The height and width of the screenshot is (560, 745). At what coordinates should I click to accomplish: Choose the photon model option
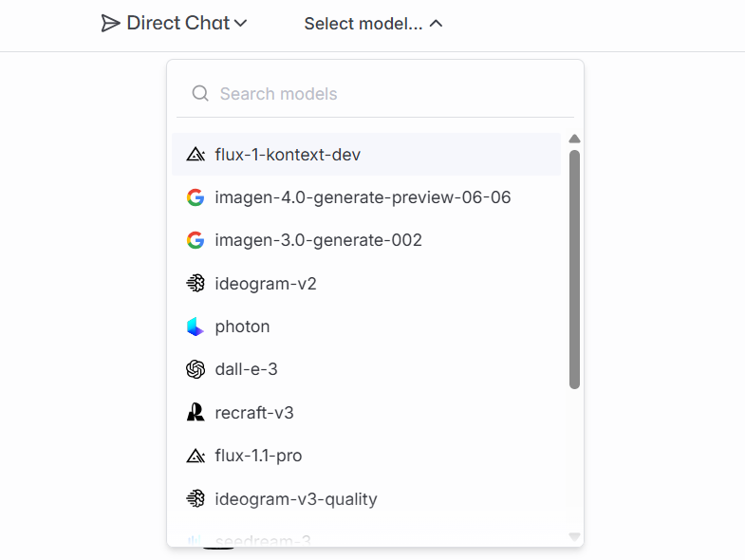pyautogui.click(x=242, y=327)
